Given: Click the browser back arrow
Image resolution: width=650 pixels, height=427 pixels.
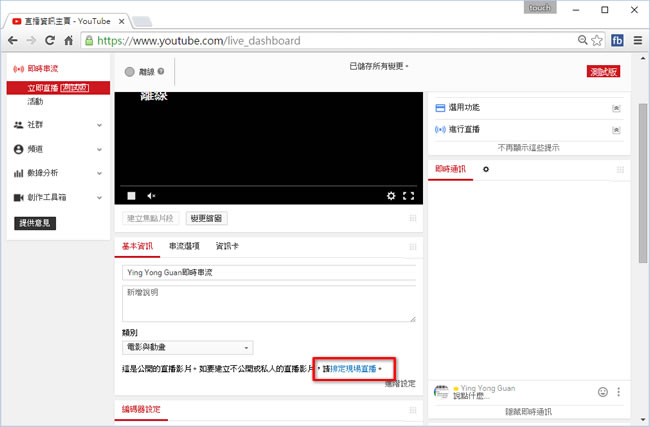Looking at the screenshot, I should click(x=13, y=40).
